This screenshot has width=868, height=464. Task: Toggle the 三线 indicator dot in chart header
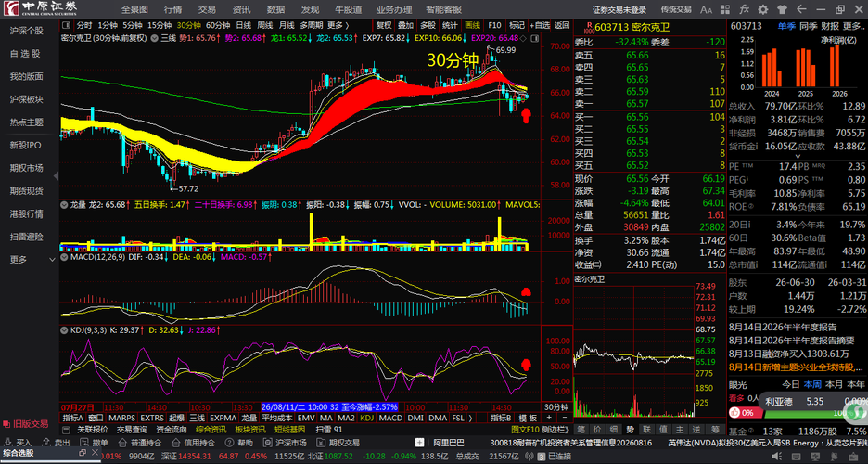[x=153, y=38]
